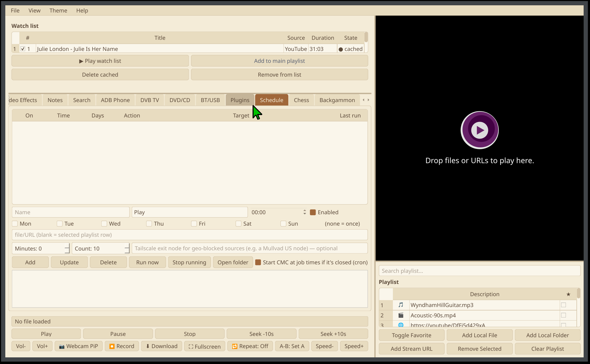
Task: Click the Play watch list button
Action: pyautogui.click(x=100, y=61)
